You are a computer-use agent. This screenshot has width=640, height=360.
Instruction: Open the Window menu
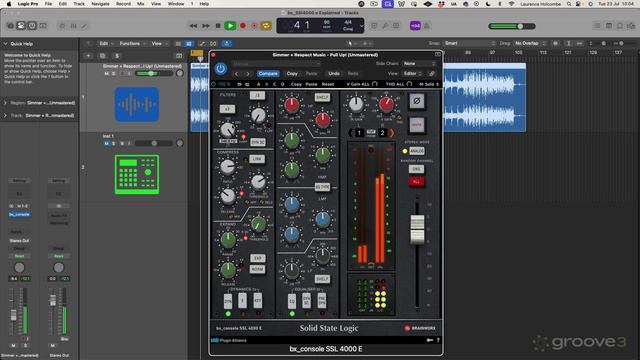pos(176,4)
